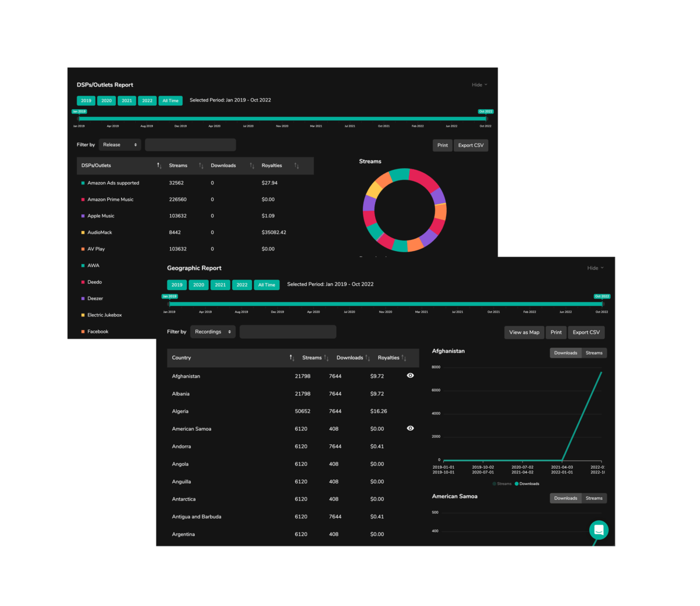Viewport: 700px width, 606px height.
Task: Sort Geographic report by Royalties arrow
Action: [x=404, y=358]
